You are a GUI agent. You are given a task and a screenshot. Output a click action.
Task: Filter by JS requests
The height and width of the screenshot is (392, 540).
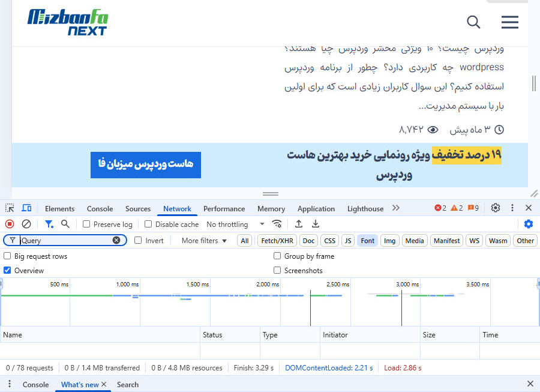(348, 241)
